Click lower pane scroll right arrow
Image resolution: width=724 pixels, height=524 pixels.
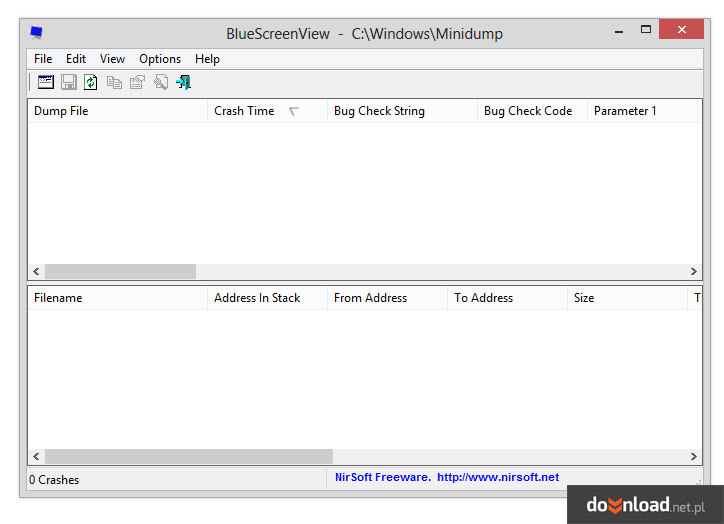click(694, 457)
